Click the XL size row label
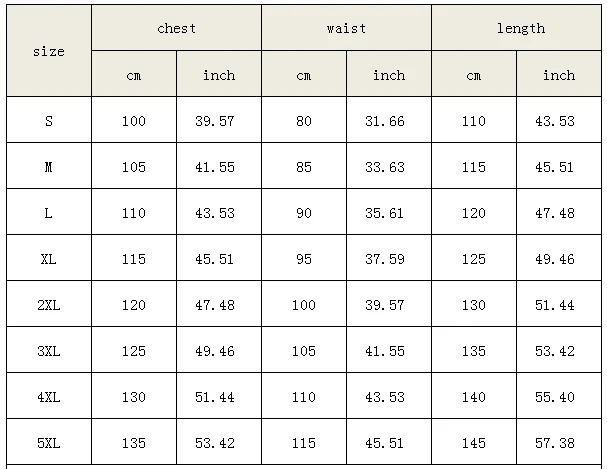This screenshot has height=469, width=607. coord(49,258)
